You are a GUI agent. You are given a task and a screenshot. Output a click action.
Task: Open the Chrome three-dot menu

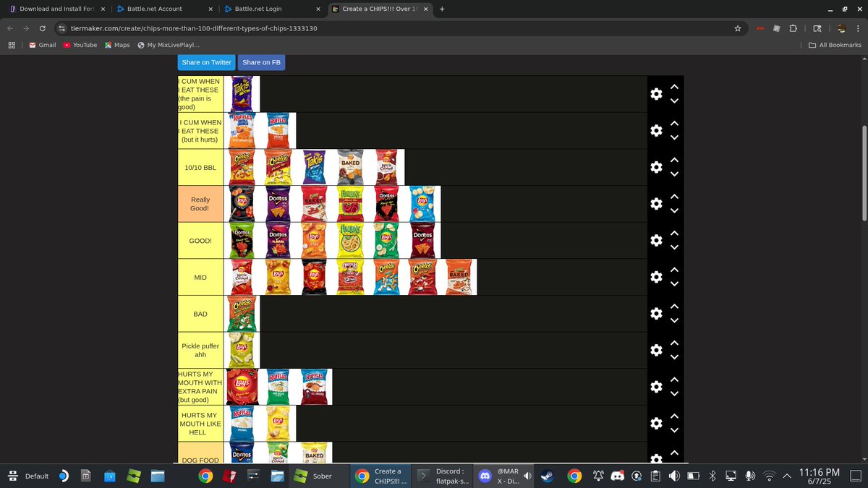point(857,28)
